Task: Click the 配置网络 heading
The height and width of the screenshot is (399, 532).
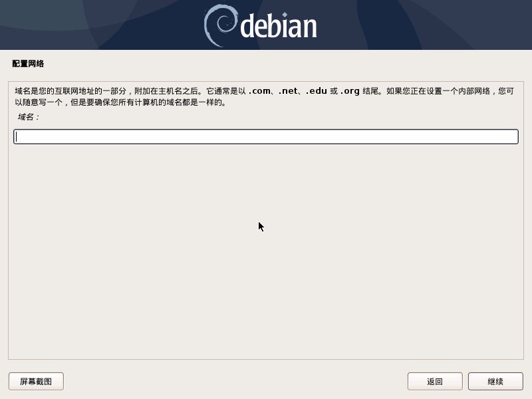Action: (x=28, y=64)
